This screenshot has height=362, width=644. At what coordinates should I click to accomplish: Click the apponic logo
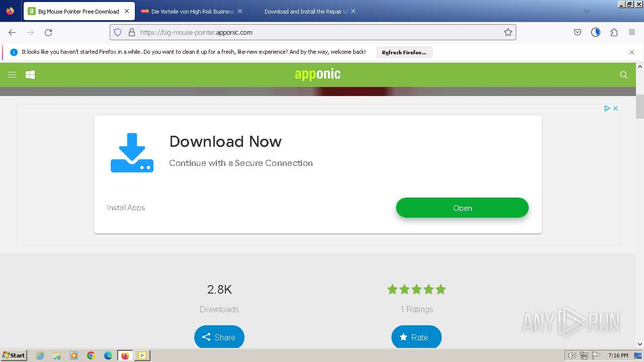[317, 74]
